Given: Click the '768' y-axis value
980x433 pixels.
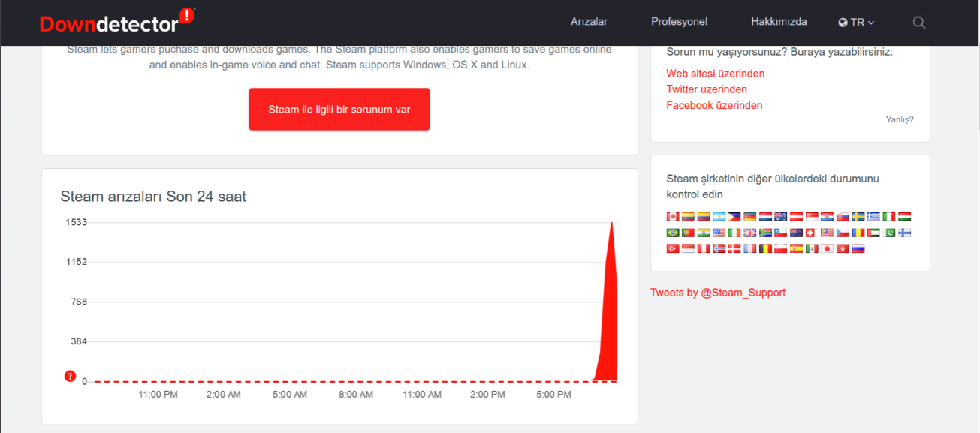Looking at the screenshot, I should 79,302.
